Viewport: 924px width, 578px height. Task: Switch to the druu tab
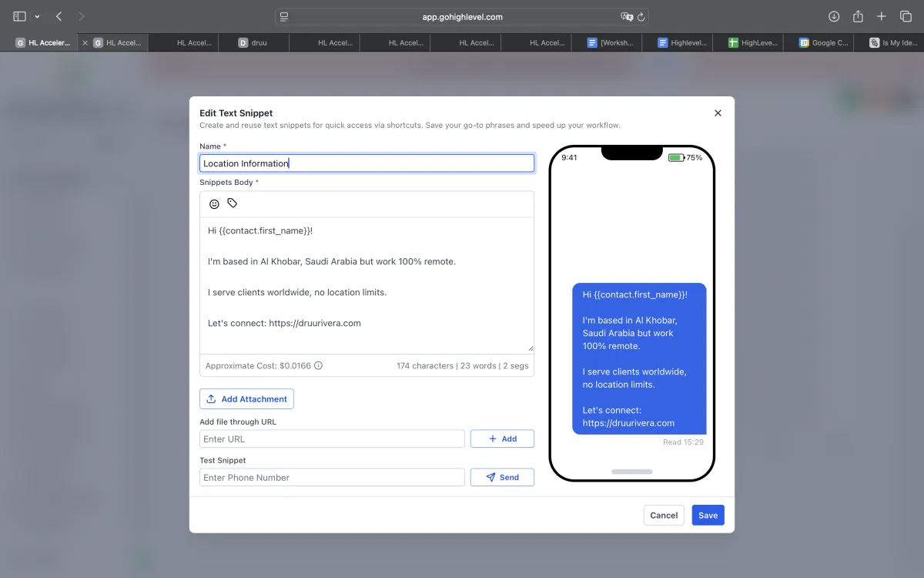tap(253, 43)
